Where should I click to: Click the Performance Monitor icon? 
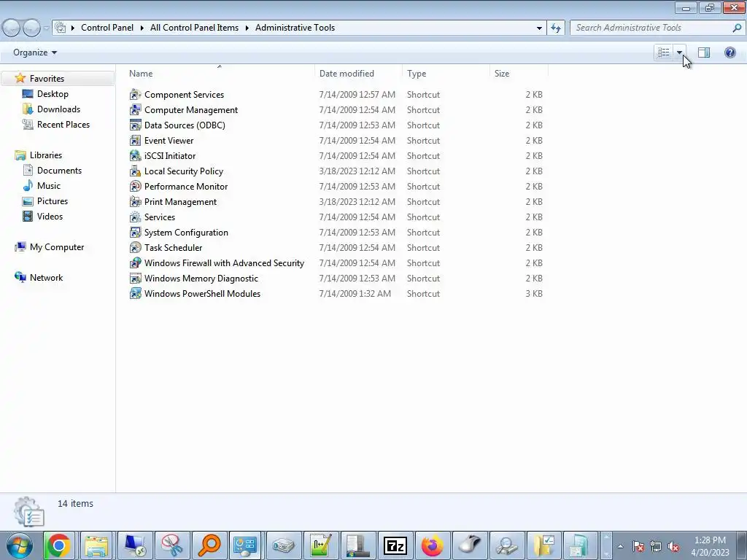coord(135,186)
